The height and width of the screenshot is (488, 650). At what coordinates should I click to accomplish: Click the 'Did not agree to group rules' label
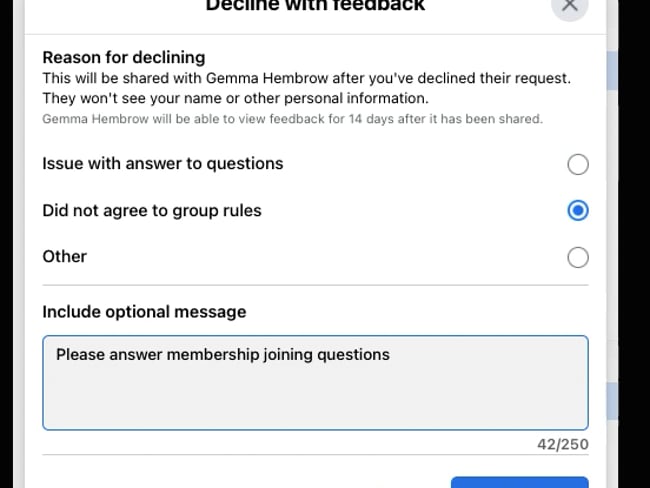pyautogui.click(x=152, y=211)
